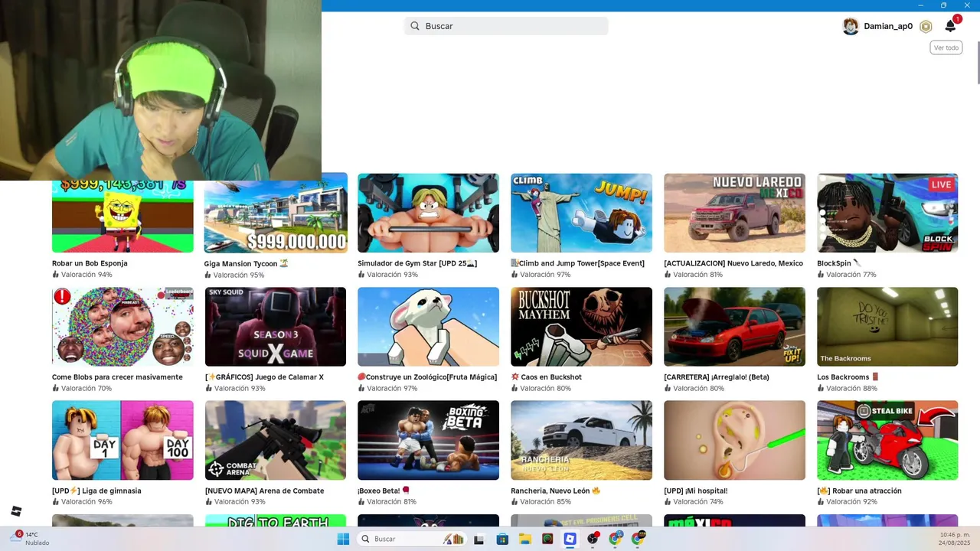
Task: Open Task View taskbar icon
Action: pos(479,539)
